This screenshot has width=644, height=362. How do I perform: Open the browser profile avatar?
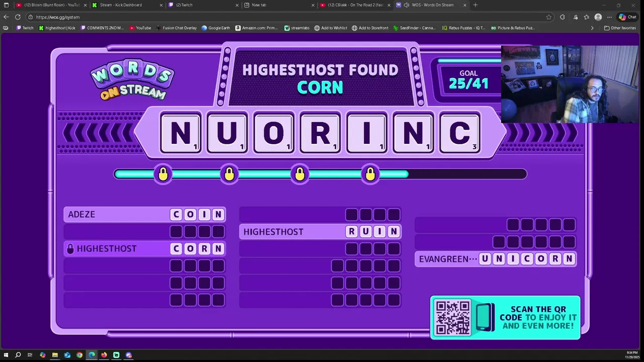click(x=598, y=17)
